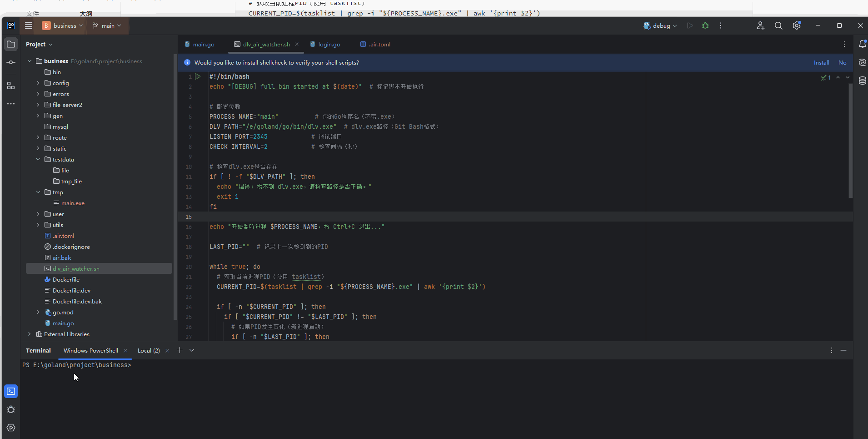Open Search Everywhere magnifier

tap(778, 25)
